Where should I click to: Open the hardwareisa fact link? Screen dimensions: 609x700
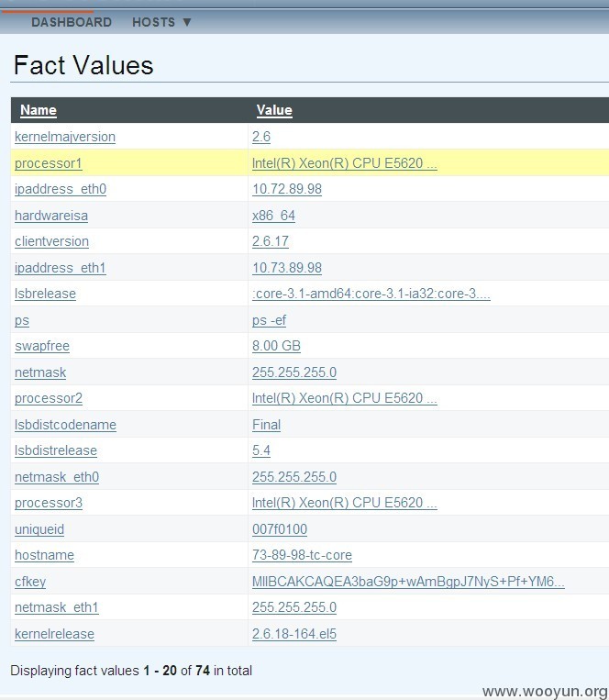(51, 216)
